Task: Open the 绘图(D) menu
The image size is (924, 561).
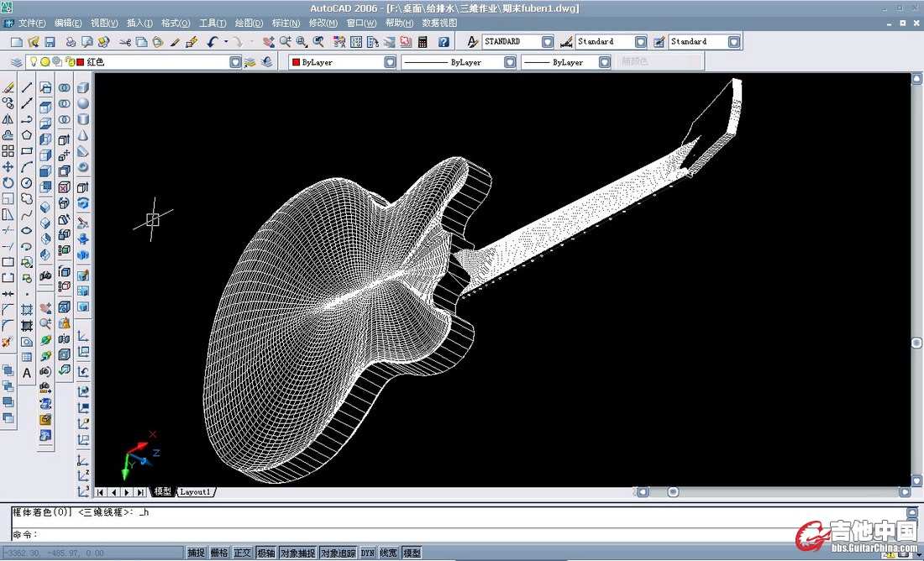Action: pyautogui.click(x=249, y=23)
